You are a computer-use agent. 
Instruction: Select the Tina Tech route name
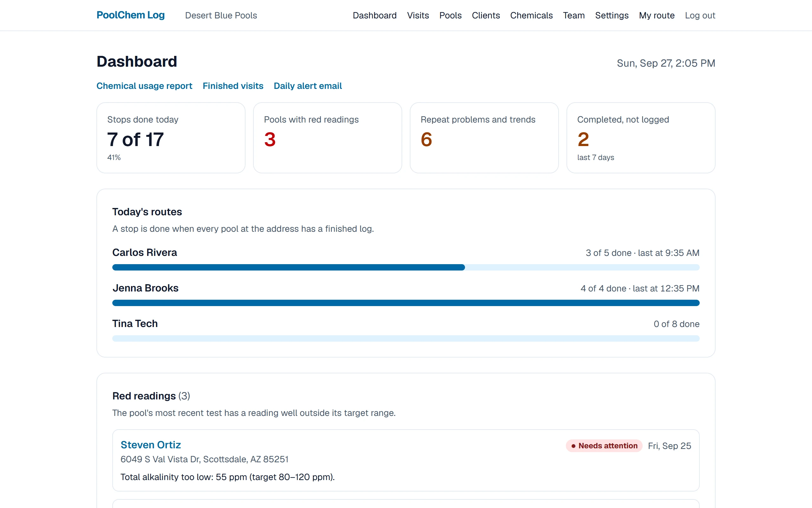135,324
